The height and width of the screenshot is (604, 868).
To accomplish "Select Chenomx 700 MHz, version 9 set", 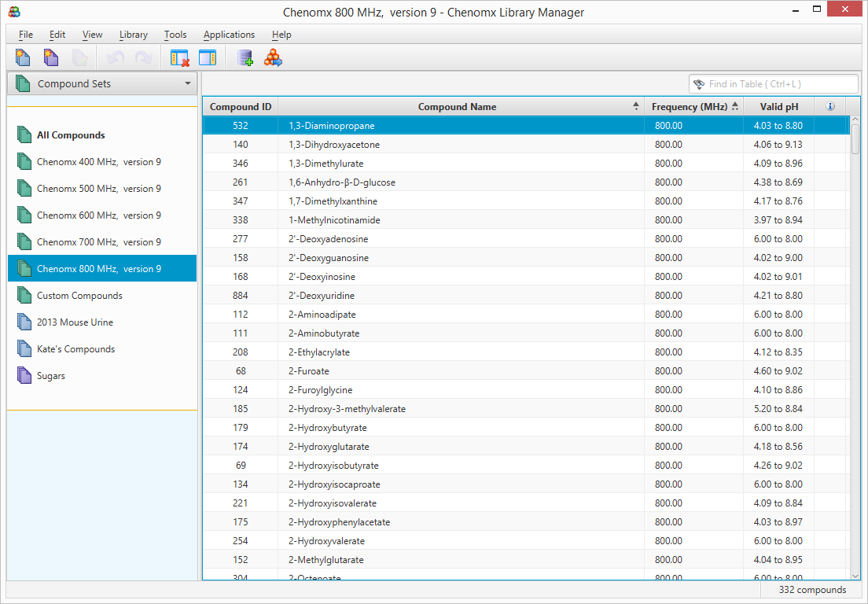I will point(102,242).
